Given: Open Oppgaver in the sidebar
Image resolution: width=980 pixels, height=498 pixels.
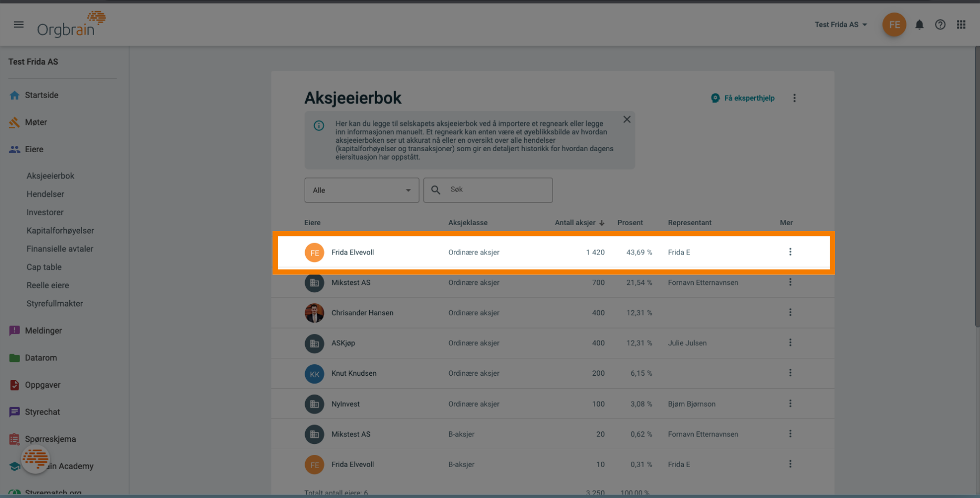Looking at the screenshot, I should pyautogui.click(x=43, y=385).
